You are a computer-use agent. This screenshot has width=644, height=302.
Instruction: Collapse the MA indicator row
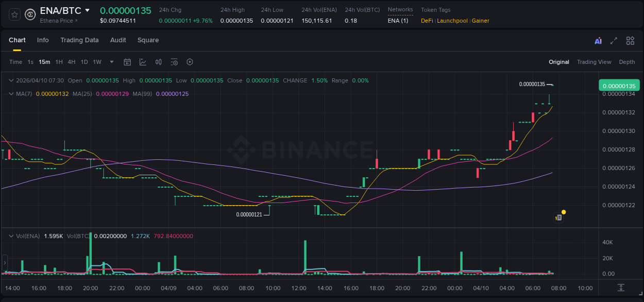[11, 94]
